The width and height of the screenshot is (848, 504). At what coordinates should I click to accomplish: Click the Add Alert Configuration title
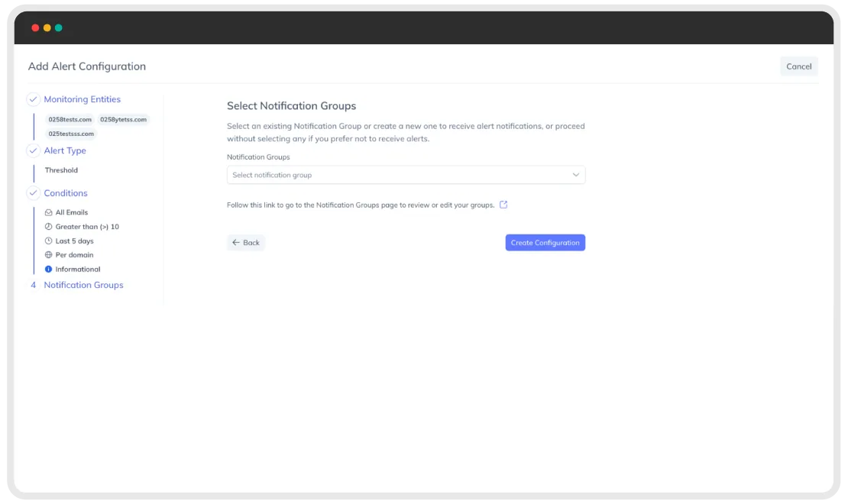(87, 66)
